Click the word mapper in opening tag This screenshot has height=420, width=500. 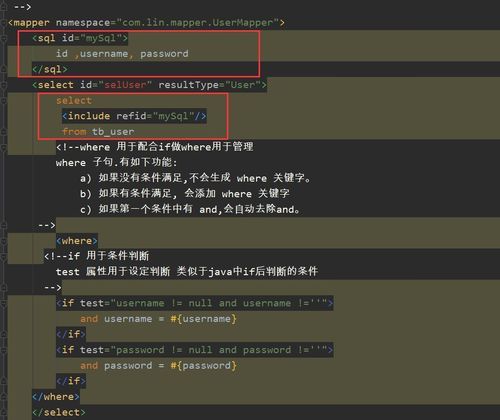coord(31,23)
